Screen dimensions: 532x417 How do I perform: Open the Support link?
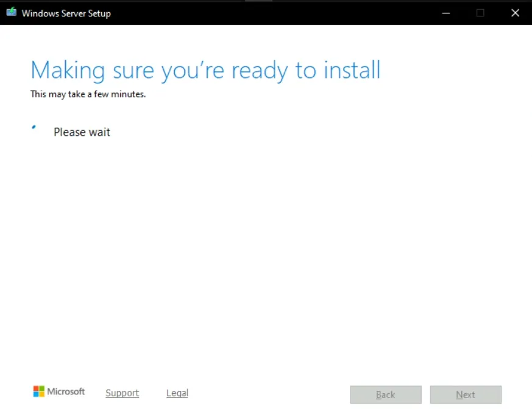[122, 393]
